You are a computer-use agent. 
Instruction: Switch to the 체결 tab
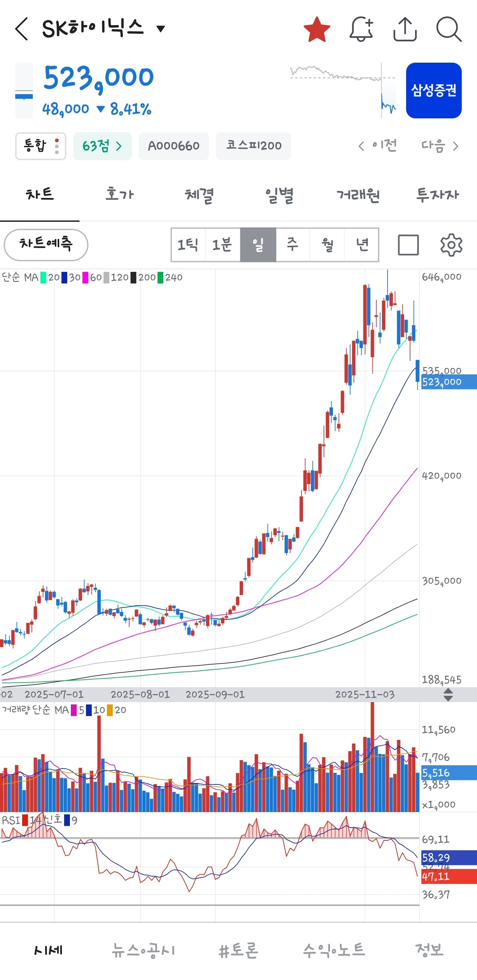coord(199,195)
